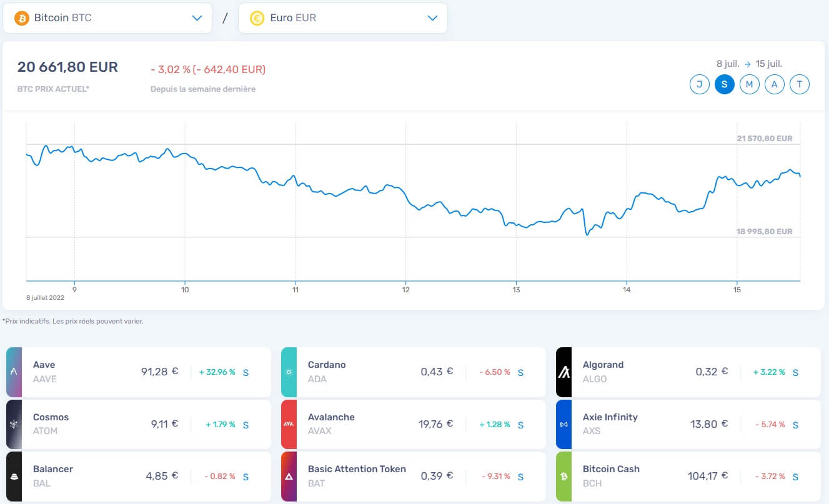The height and width of the screenshot is (504, 829).
Task: Click the Algorand +3.22 % change
Action: pyautogui.click(x=769, y=372)
